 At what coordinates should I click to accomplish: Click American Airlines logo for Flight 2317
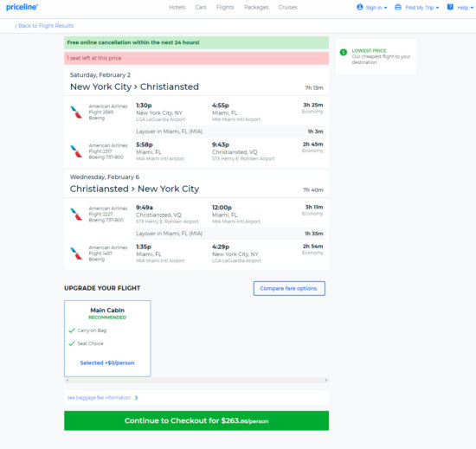coord(76,151)
